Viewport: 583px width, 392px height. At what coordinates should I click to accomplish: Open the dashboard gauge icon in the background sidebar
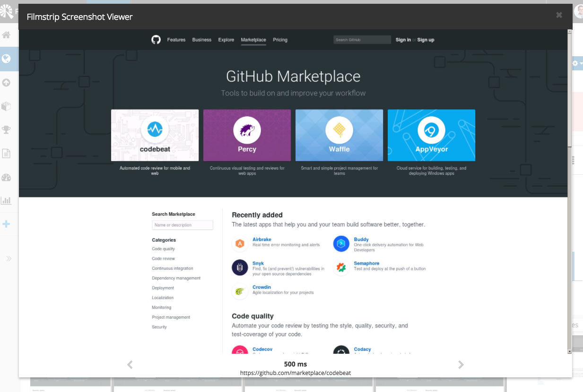[x=6, y=178]
